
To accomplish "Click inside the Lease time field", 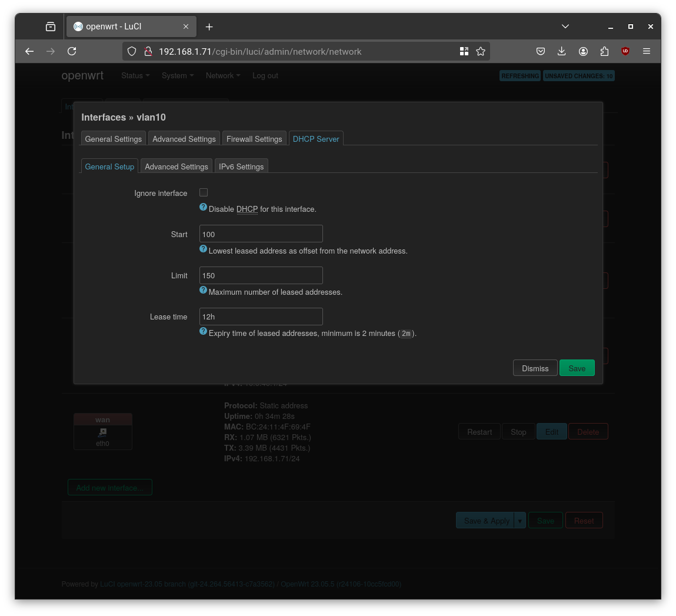I will [261, 317].
